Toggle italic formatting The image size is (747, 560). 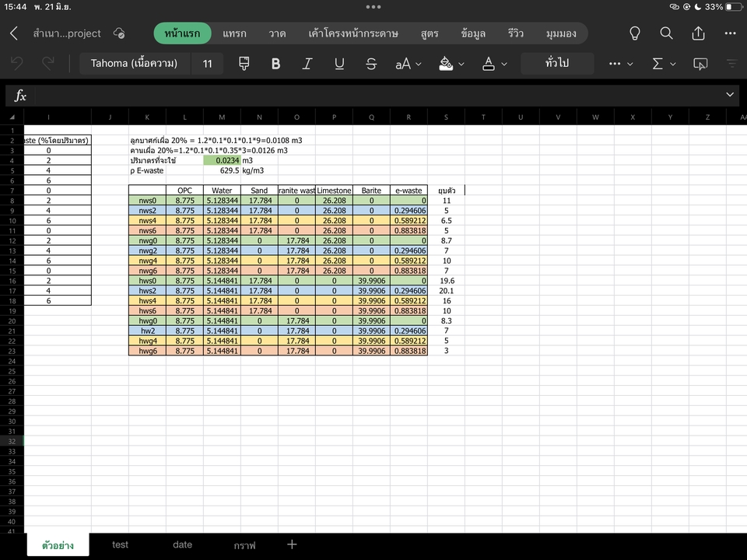(307, 63)
